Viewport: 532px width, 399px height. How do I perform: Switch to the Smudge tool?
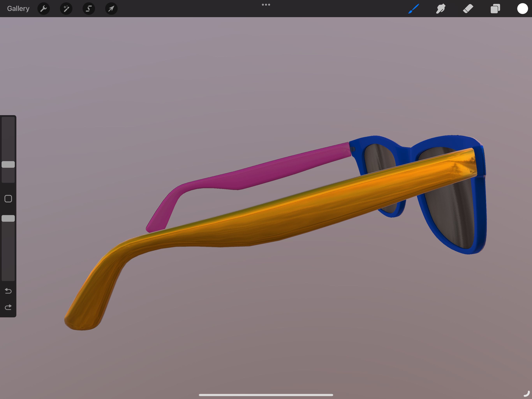coord(441,9)
